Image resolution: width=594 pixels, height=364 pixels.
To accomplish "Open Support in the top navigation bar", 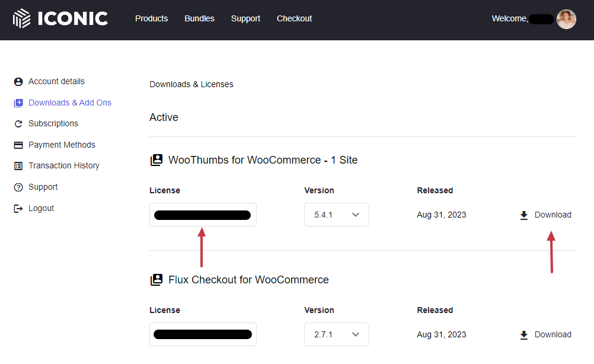I will click(245, 18).
